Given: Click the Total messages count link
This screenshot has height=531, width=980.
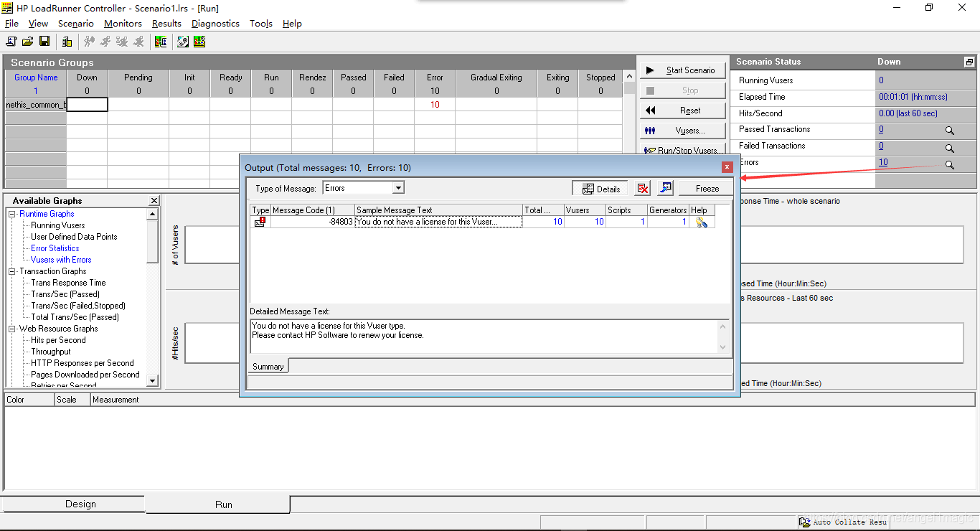Looking at the screenshot, I should 557,222.
